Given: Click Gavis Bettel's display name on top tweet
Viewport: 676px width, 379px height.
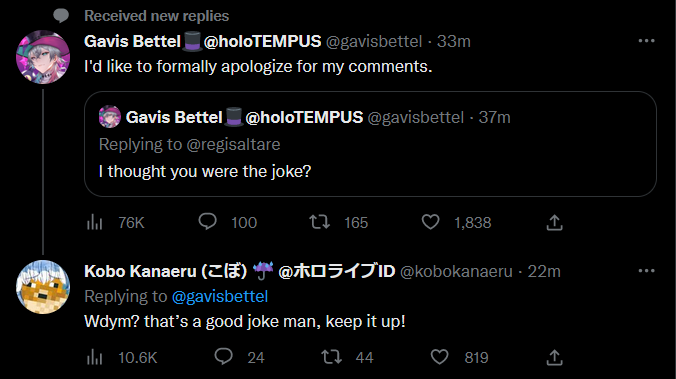Looking at the screenshot, I should coord(132,41).
